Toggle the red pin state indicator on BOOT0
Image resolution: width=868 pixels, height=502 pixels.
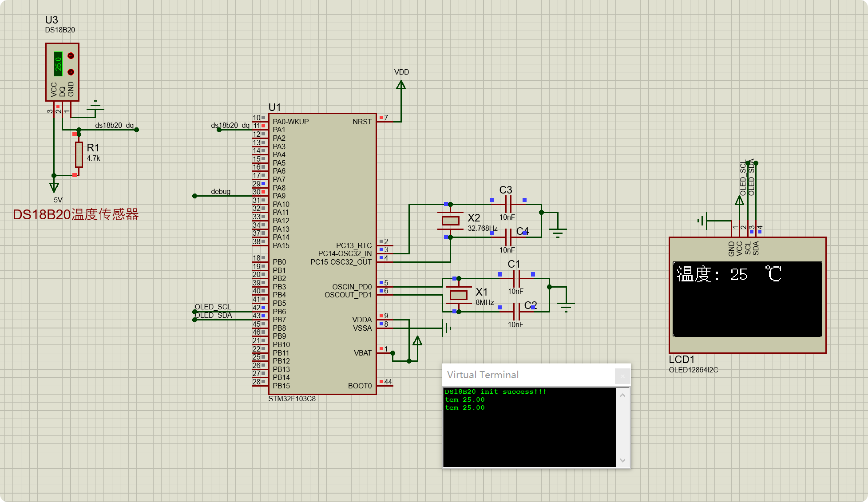(x=381, y=381)
